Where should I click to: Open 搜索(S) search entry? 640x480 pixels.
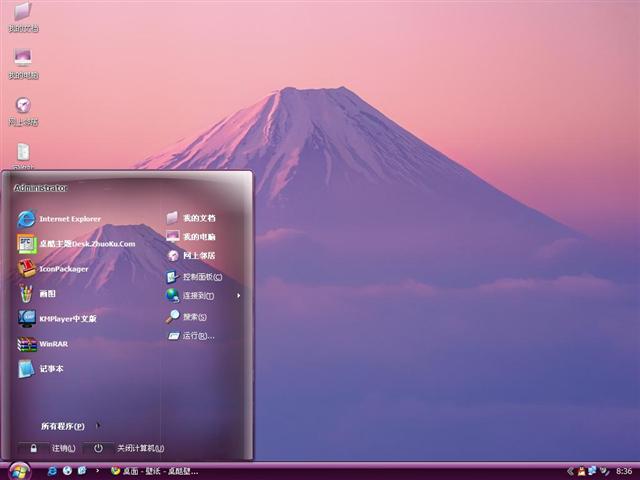point(186,317)
